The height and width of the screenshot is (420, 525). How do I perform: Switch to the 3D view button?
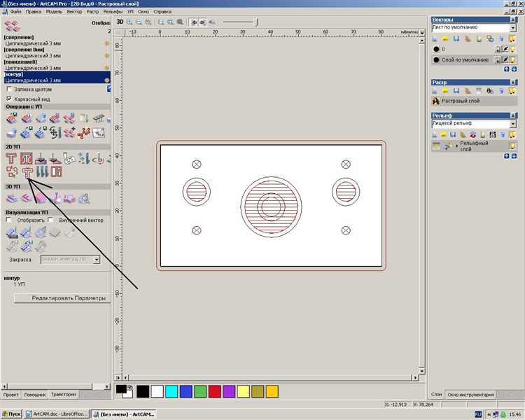click(x=120, y=22)
